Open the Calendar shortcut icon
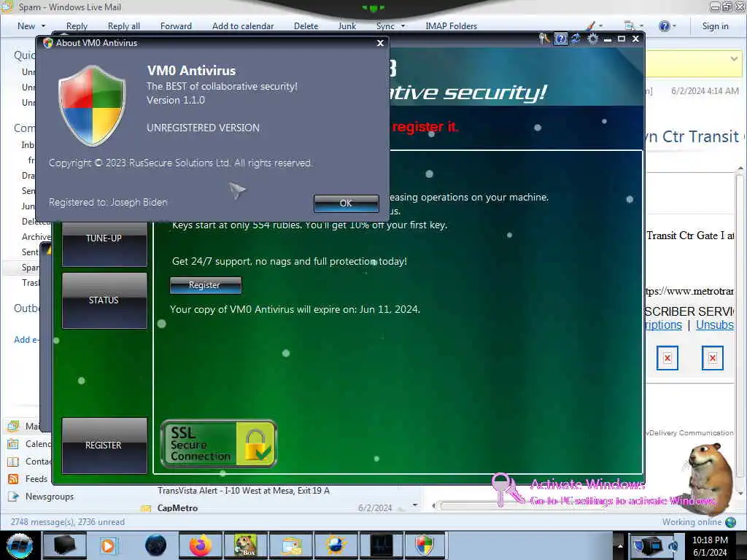The height and width of the screenshot is (560, 747). click(x=13, y=444)
